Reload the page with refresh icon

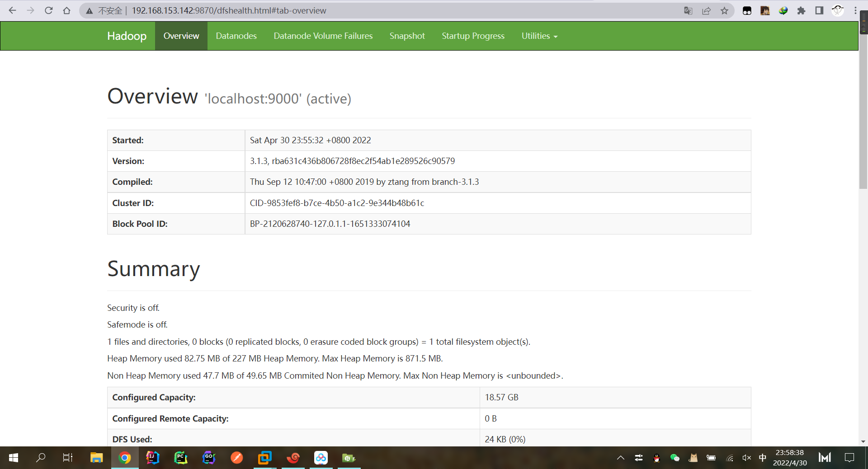(48, 10)
